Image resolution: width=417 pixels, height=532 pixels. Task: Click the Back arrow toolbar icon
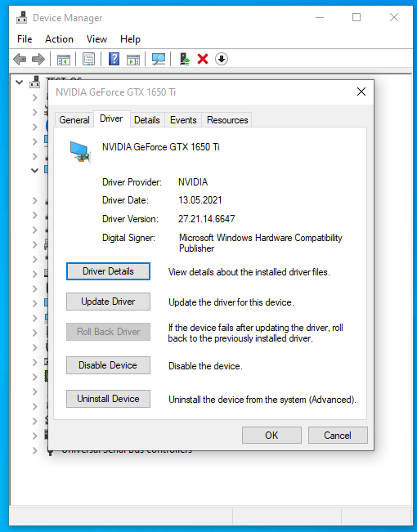20,59
